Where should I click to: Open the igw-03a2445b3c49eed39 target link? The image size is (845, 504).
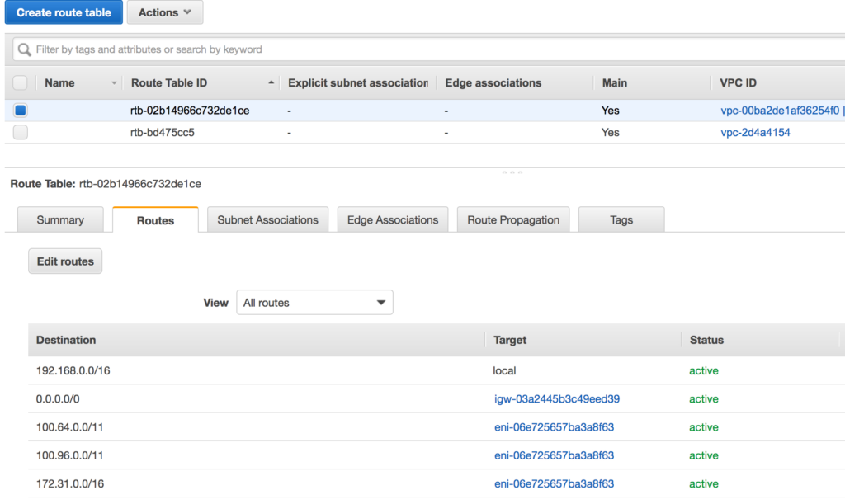(556, 399)
